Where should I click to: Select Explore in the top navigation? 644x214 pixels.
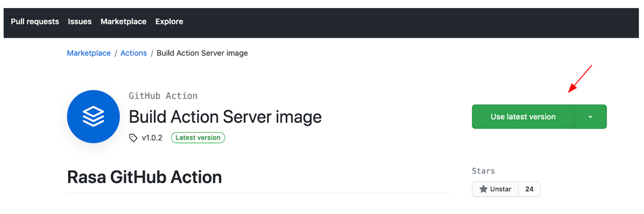point(169,22)
